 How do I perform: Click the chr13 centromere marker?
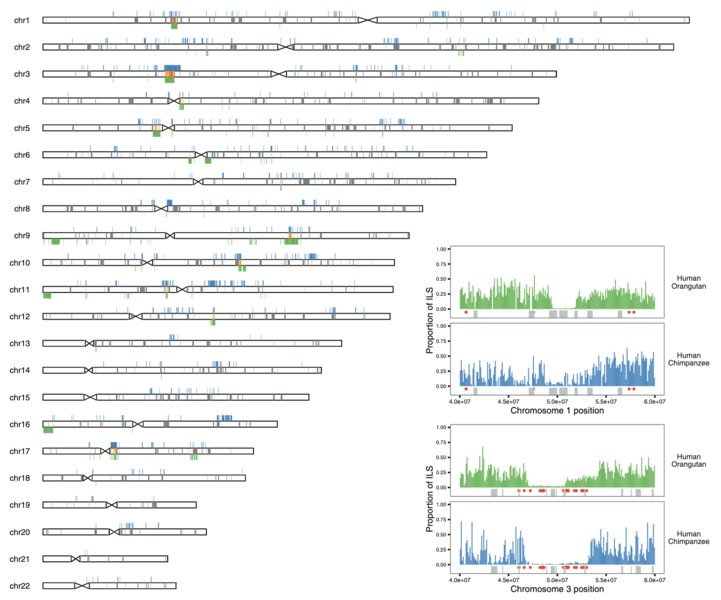[89, 343]
